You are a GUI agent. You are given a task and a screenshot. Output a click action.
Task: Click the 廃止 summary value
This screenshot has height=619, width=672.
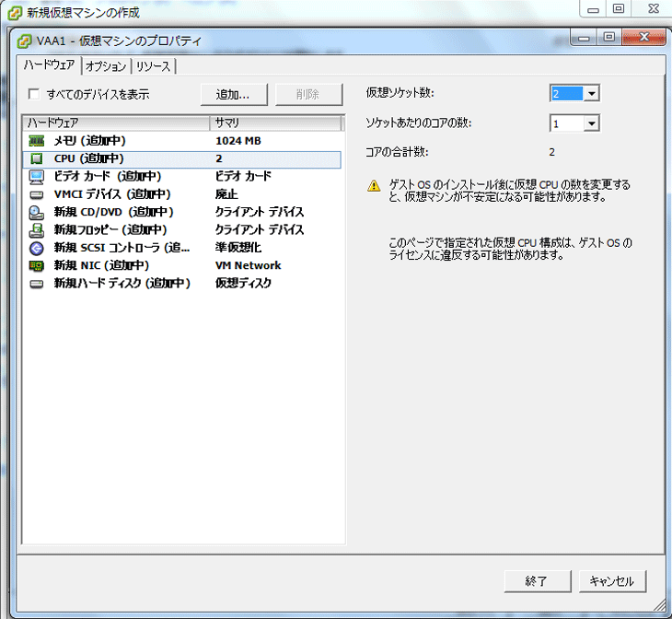[226, 194]
